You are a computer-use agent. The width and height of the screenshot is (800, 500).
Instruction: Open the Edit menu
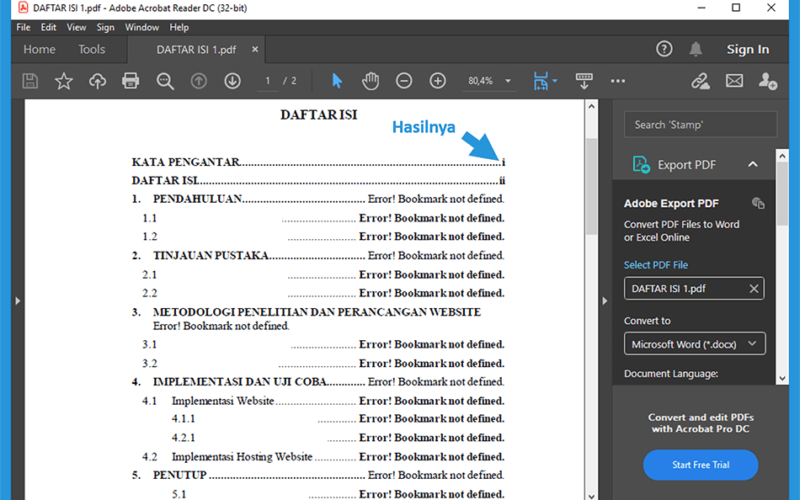[x=48, y=27]
